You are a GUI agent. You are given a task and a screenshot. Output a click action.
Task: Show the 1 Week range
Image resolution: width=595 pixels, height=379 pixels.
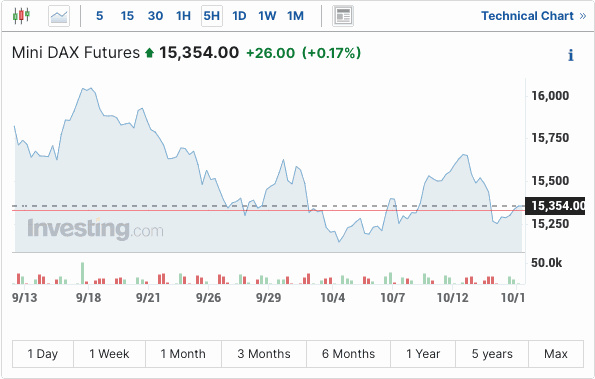pyautogui.click(x=109, y=354)
